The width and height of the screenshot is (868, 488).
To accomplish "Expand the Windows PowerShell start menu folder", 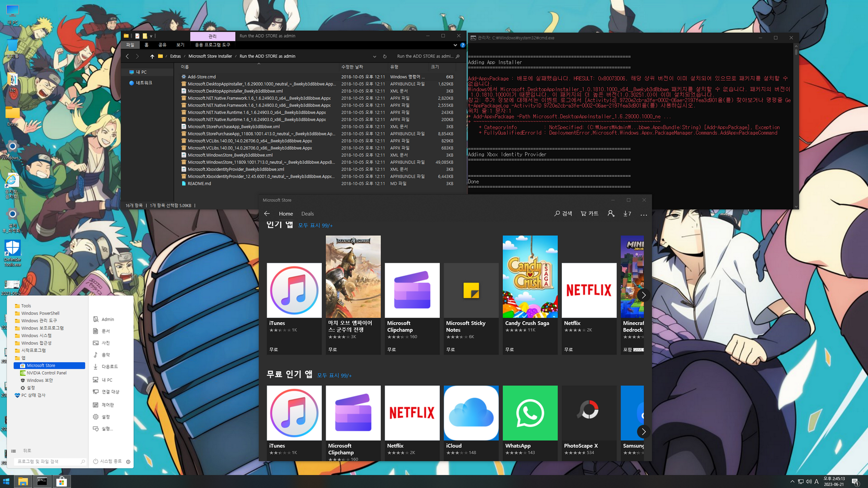I will (x=40, y=313).
